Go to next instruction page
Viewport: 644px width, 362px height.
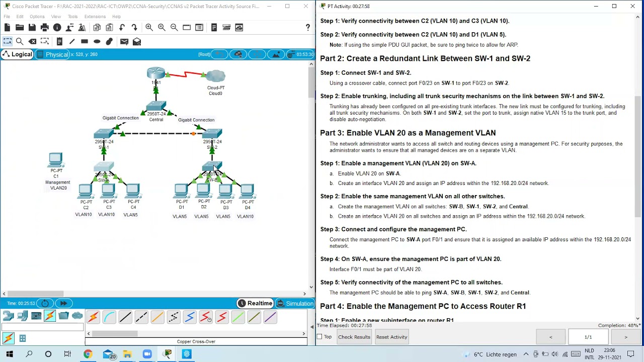point(625,337)
